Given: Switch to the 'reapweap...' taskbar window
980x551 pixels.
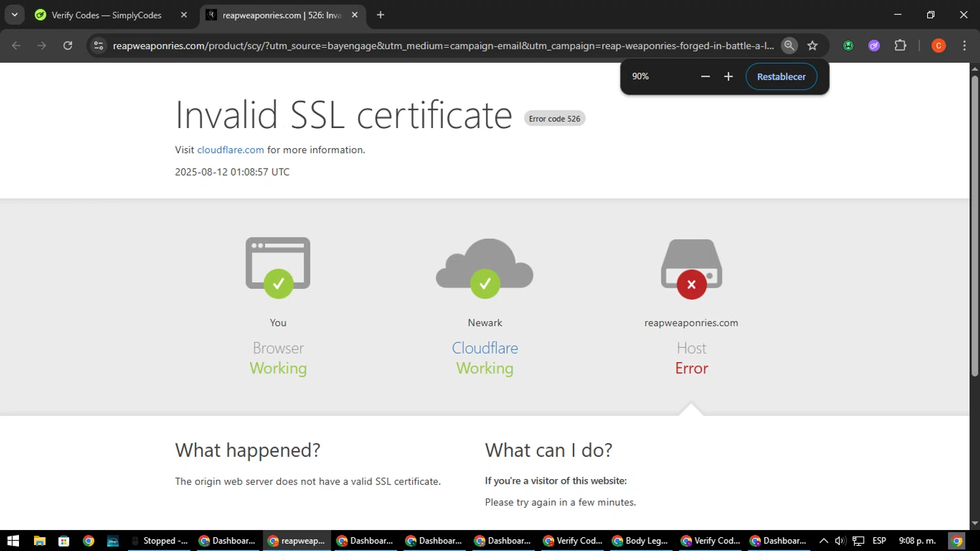Looking at the screenshot, I should [x=297, y=541].
